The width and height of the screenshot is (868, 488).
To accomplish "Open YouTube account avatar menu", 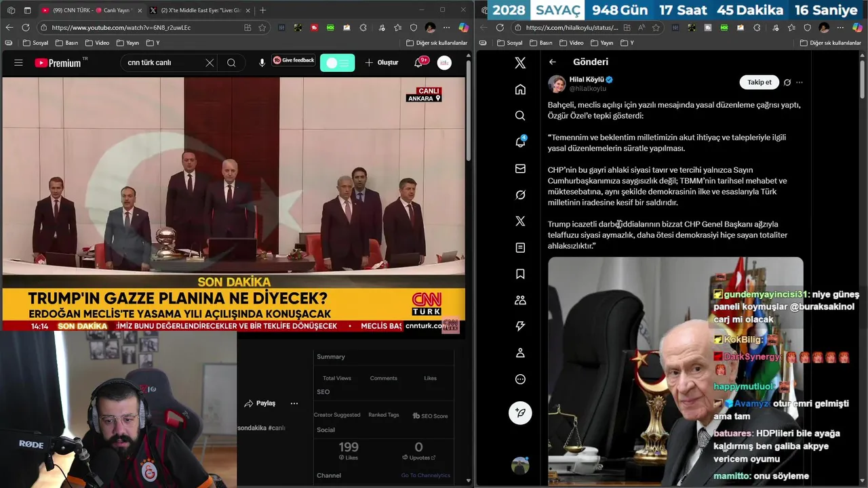I will pos(444,62).
